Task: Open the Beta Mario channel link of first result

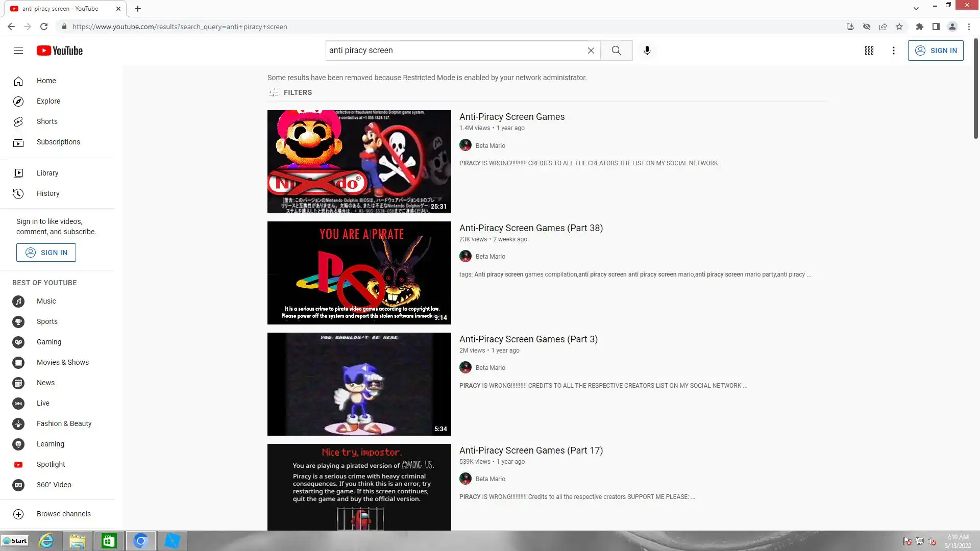Action: (x=490, y=145)
